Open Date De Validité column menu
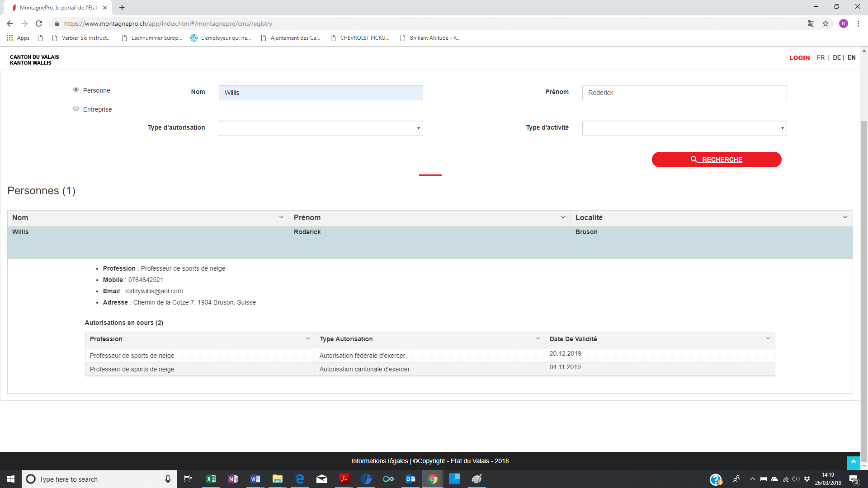The width and height of the screenshot is (868, 488). [768, 338]
